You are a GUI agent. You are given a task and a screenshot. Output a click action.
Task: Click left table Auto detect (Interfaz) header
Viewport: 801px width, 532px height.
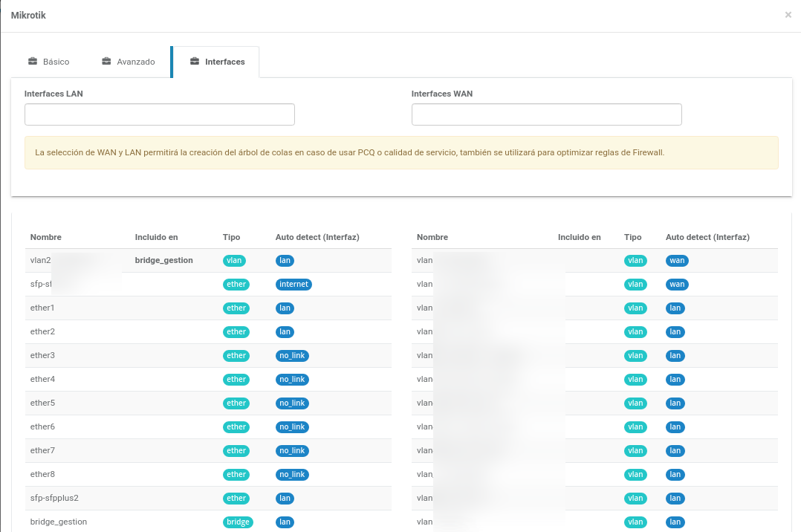317,237
